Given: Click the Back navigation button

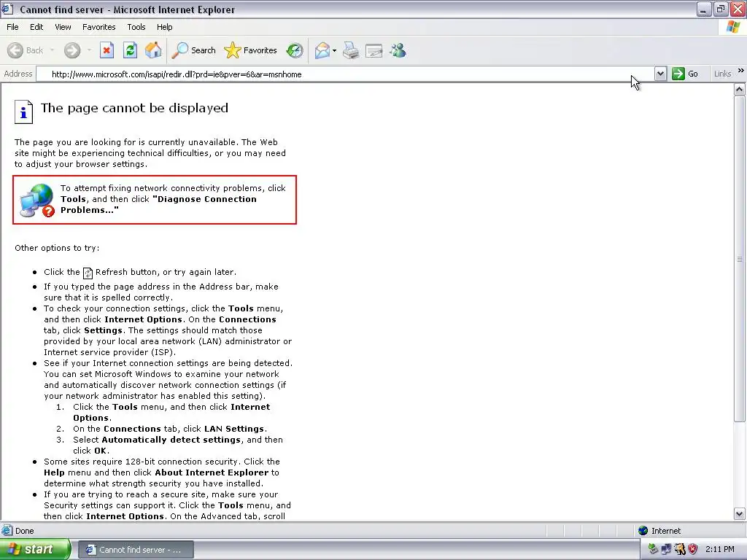Looking at the screenshot, I should [x=26, y=50].
